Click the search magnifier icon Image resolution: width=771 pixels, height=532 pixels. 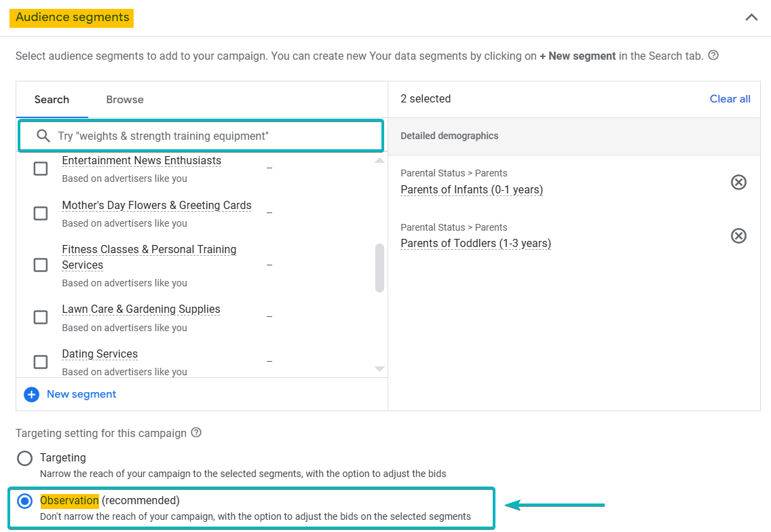(43, 136)
